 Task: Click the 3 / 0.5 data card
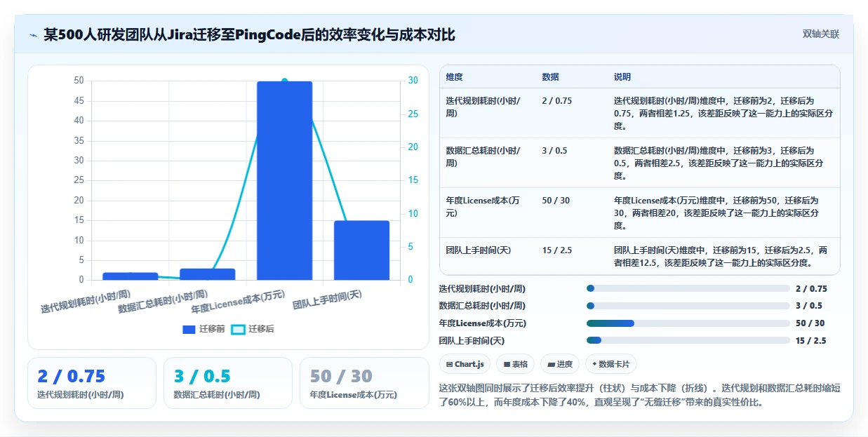tap(227, 383)
